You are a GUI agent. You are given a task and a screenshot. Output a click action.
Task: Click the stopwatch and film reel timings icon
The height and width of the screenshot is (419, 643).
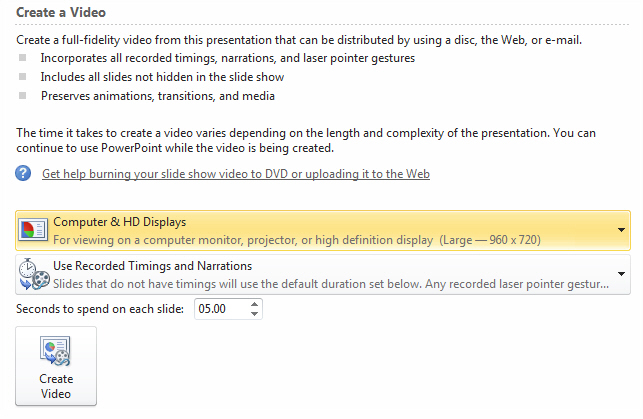point(34,274)
